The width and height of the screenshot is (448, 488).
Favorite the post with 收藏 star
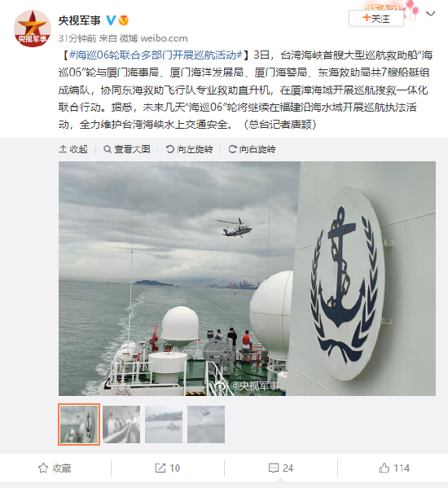[55, 468]
